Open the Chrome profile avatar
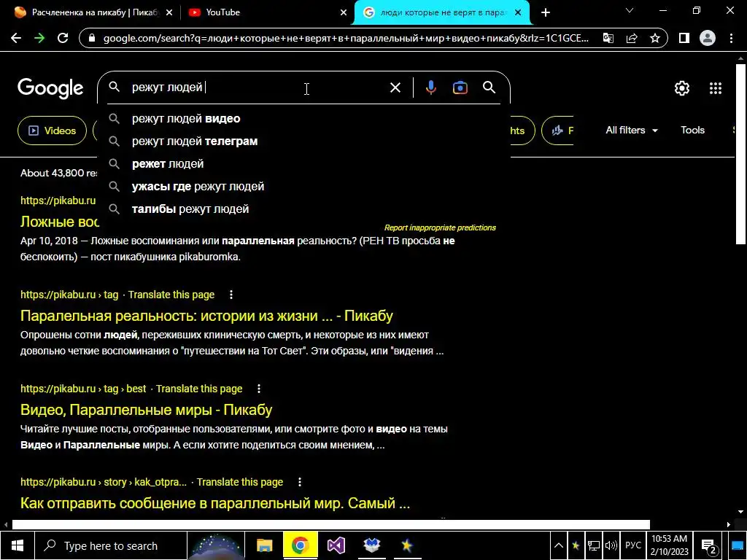This screenshot has height=560, width=747. [708, 38]
